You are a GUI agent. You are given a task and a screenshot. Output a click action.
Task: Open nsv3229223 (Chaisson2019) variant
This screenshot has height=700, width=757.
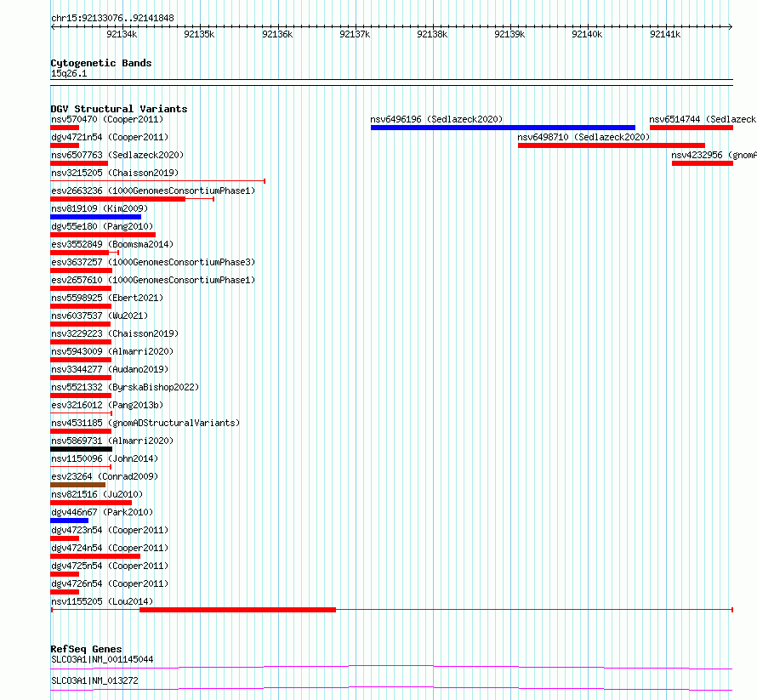[115, 333]
